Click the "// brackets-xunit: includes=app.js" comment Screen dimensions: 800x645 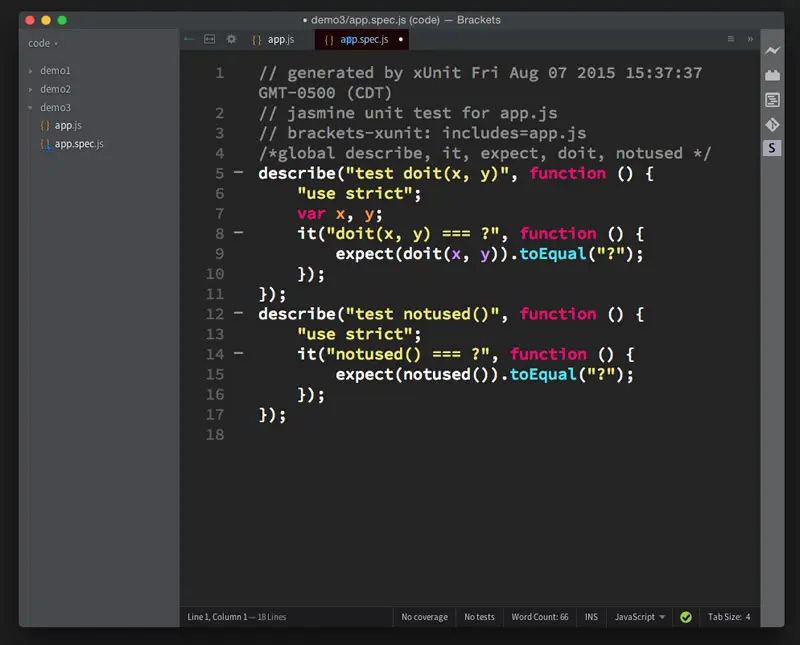422,133
